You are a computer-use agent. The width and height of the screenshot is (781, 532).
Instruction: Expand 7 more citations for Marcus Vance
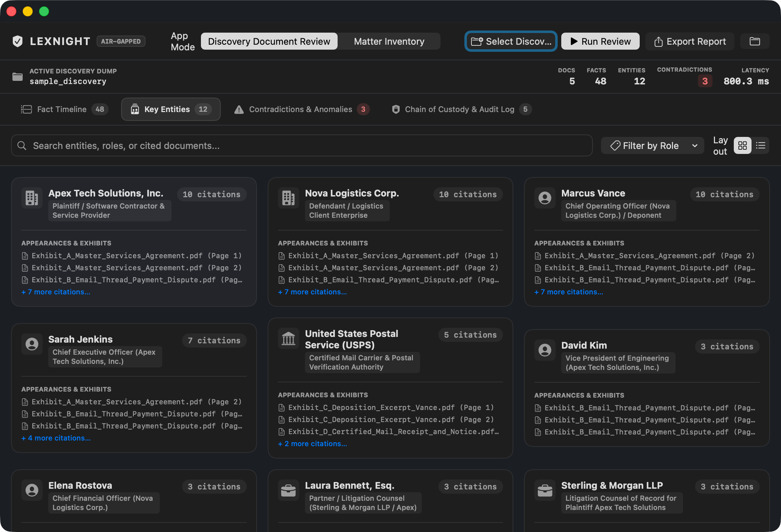coord(569,292)
